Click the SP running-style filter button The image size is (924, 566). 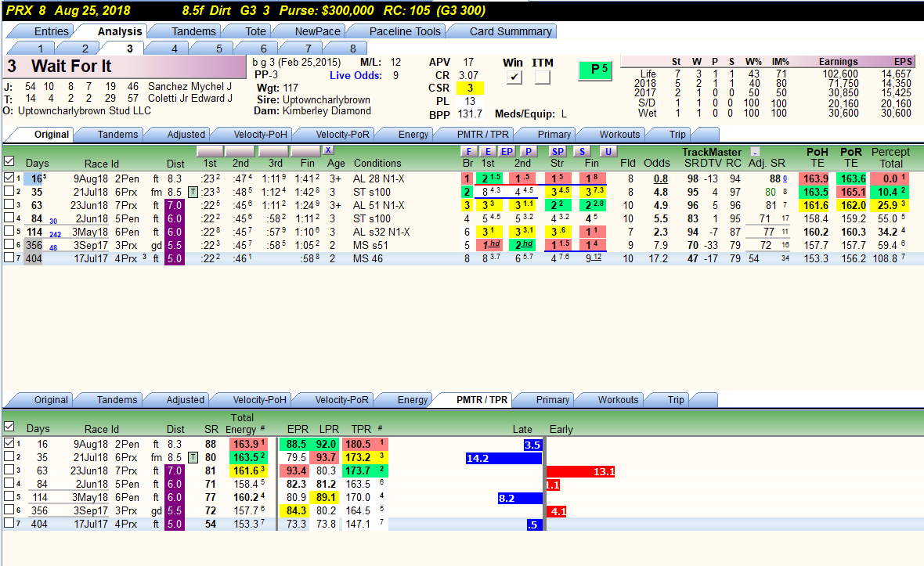(x=558, y=151)
